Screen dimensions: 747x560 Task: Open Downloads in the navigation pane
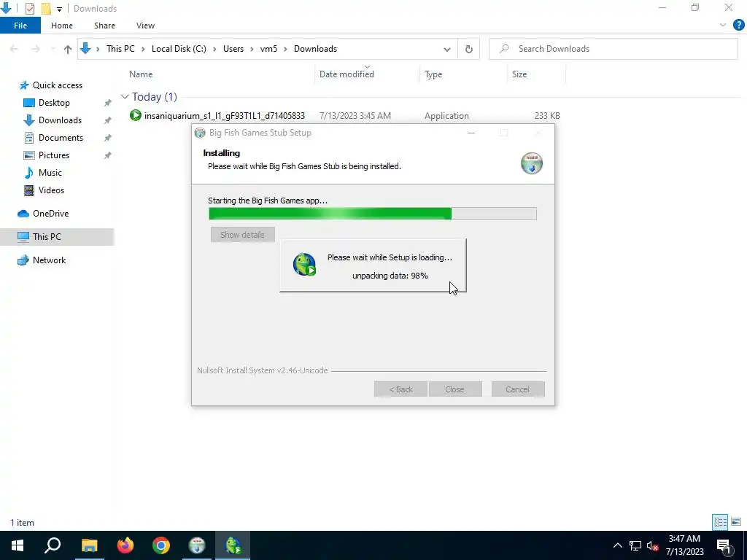tap(60, 120)
